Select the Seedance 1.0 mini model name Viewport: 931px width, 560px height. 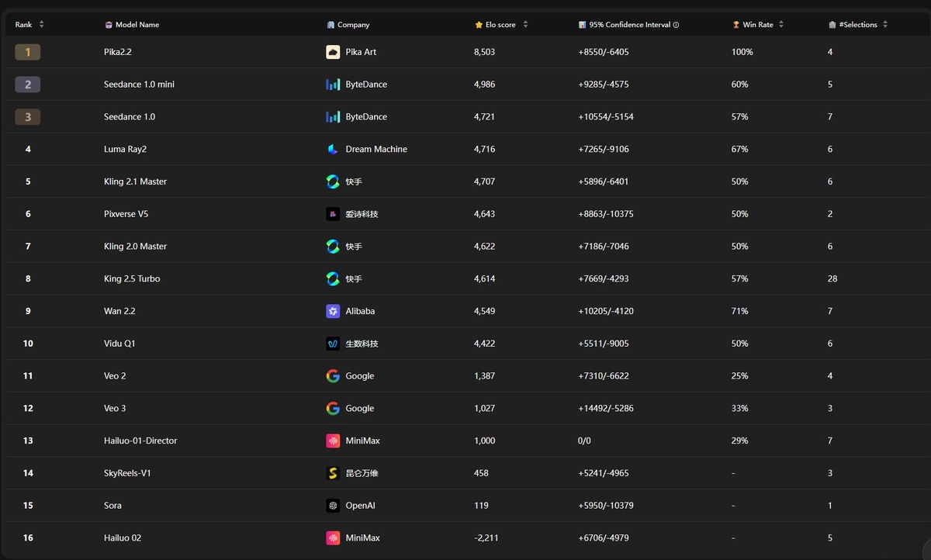[140, 85]
